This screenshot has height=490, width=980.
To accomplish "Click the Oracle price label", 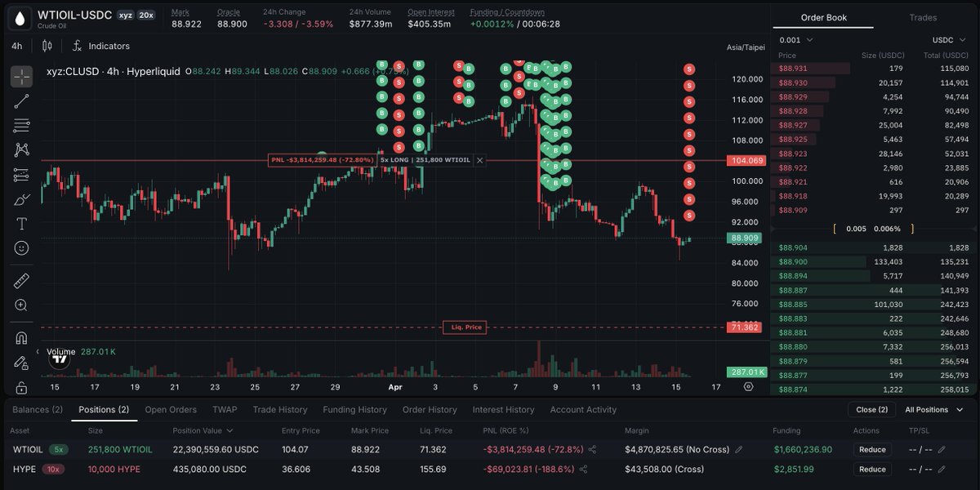I will coord(229,12).
